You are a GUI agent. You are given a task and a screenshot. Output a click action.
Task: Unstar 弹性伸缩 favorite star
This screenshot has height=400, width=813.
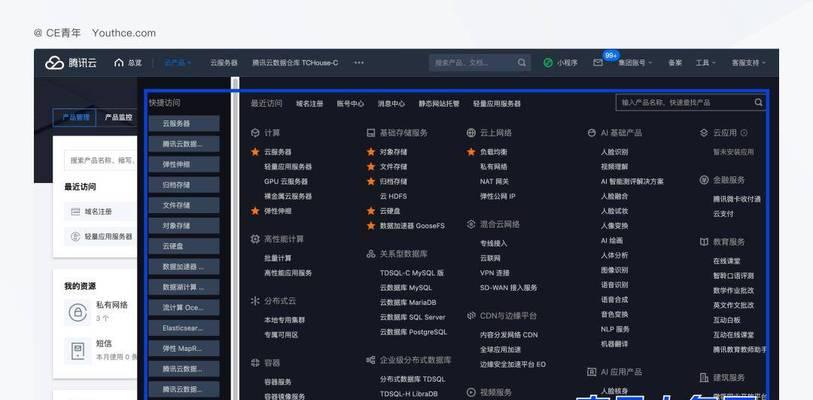[x=255, y=211]
